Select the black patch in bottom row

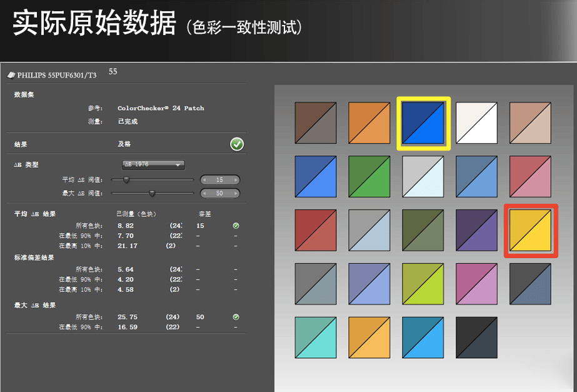(x=476, y=338)
